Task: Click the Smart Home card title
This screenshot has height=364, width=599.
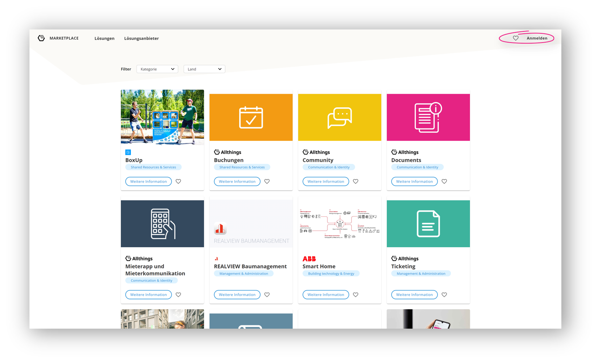Action: (319, 266)
